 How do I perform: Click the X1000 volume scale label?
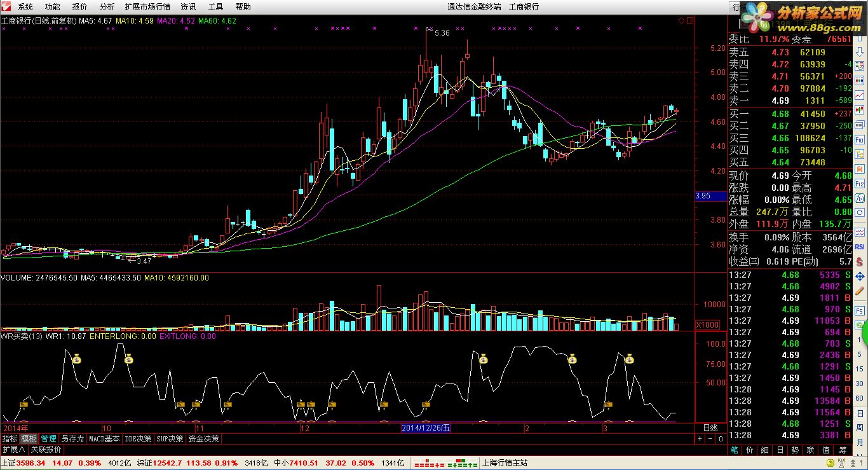coord(707,325)
